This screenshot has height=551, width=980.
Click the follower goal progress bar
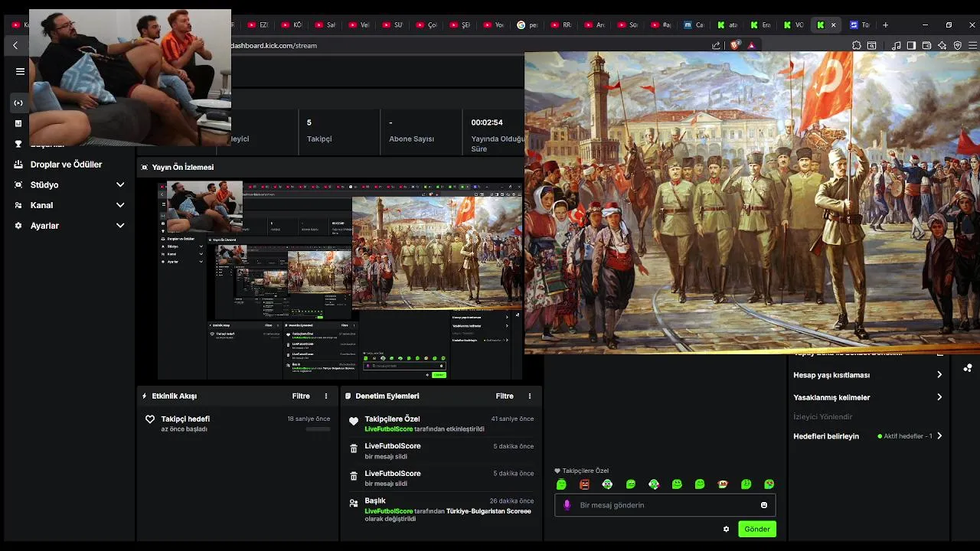click(318, 429)
